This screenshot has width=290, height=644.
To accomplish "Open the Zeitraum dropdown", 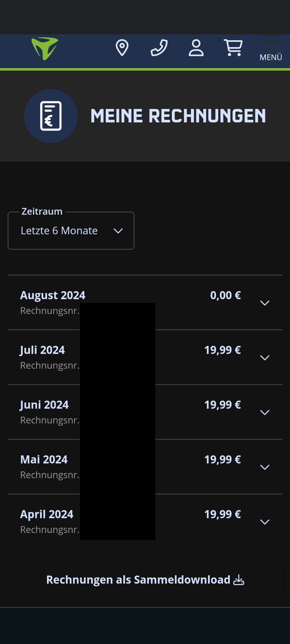I will pyautogui.click(x=71, y=231).
